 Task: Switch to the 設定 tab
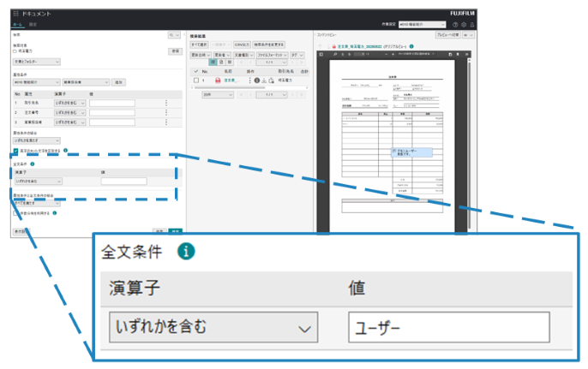[x=33, y=25]
